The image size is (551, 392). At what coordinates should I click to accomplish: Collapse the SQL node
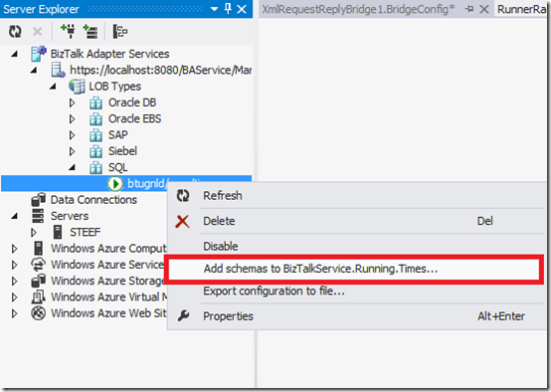pos(72,167)
